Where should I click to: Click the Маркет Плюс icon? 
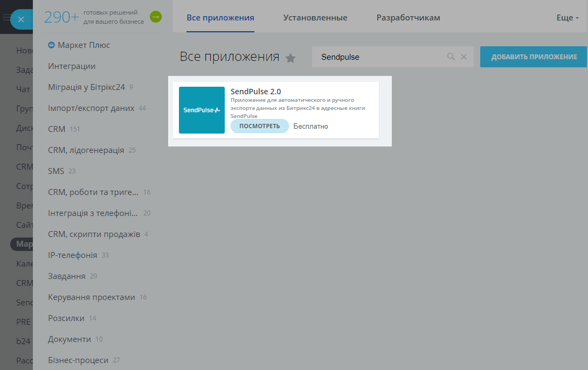[x=51, y=45]
